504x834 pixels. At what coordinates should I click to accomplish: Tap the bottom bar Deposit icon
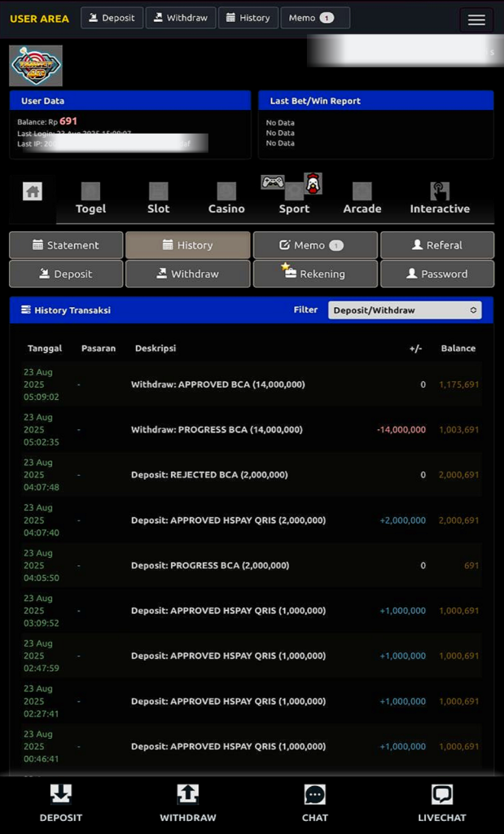coord(61,795)
